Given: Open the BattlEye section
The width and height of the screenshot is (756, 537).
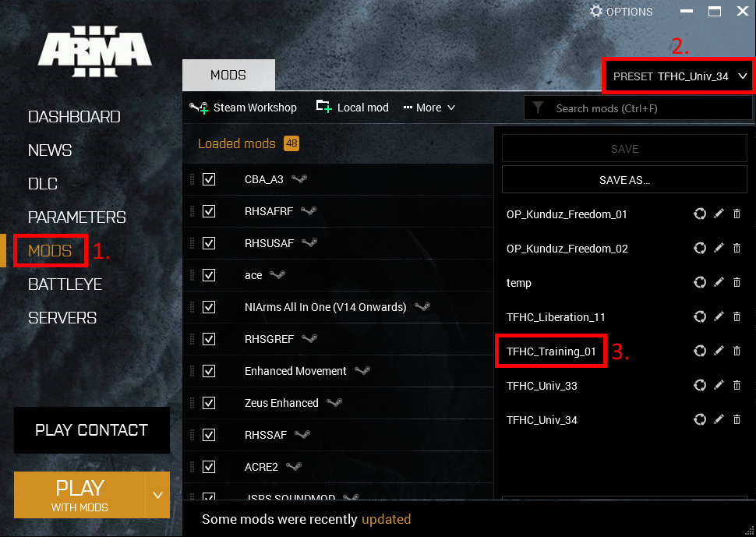Looking at the screenshot, I should 65,284.
